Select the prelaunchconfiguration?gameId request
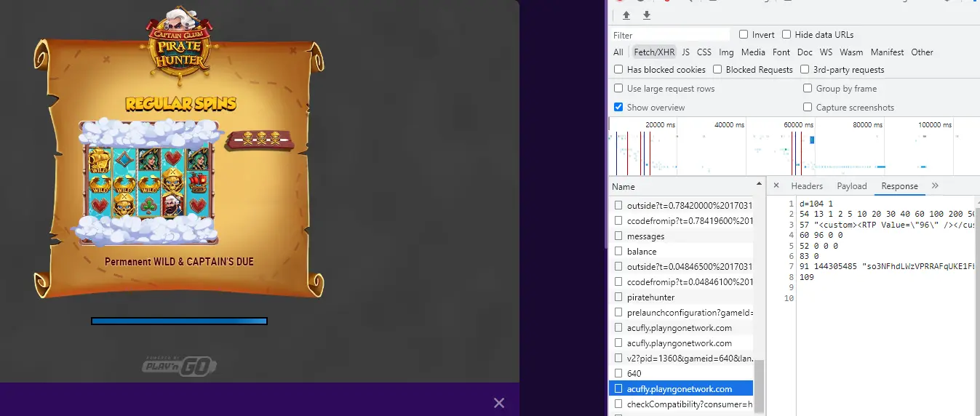 click(681, 313)
